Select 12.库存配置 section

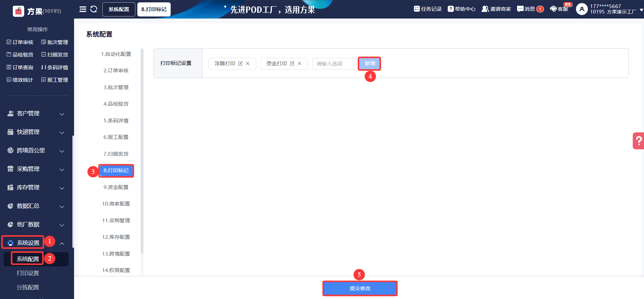coord(116,237)
